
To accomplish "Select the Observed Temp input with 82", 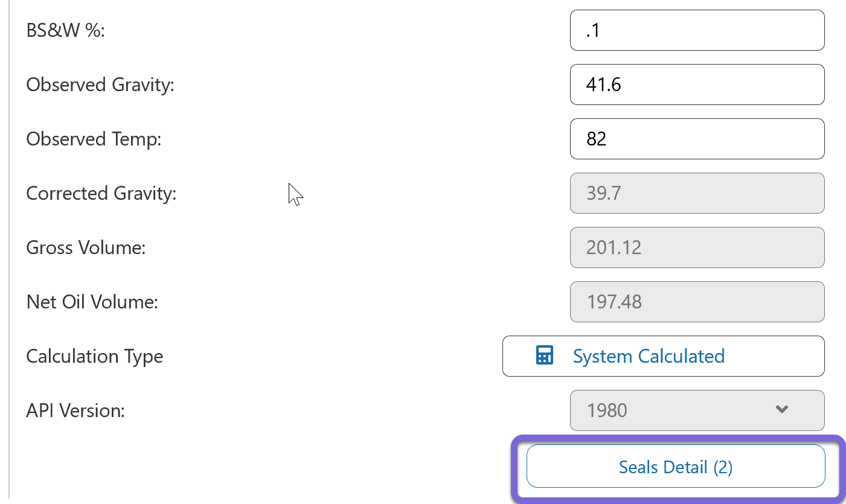I will click(696, 139).
